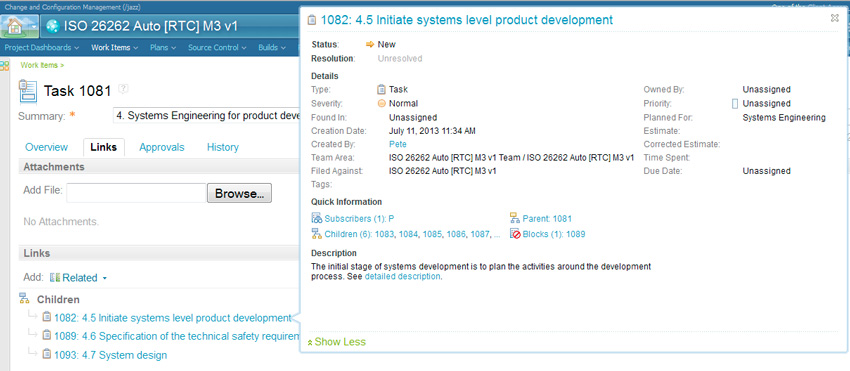Screen dimensions: 850x371
Task: Open Project Dashboards menu
Action: pyautogui.click(x=42, y=48)
